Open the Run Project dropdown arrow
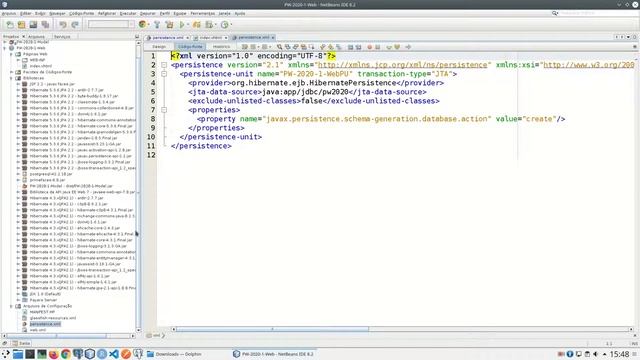The image size is (640, 360). (x=187, y=25)
